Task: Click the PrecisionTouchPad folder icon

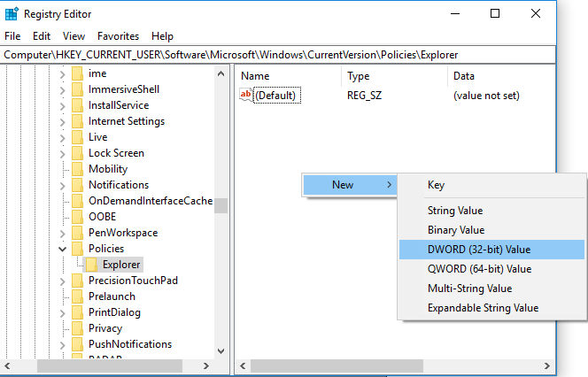Action: click(x=77, y=281)
